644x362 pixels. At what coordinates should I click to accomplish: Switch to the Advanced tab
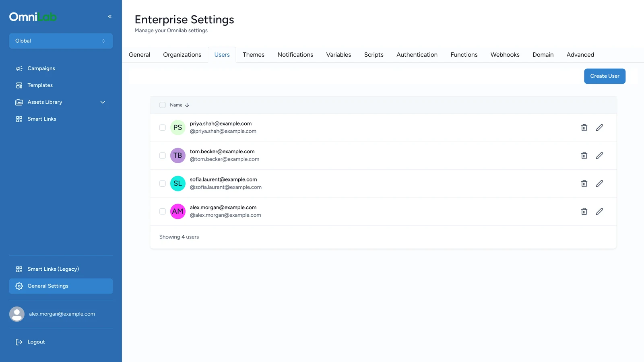tap(580, 55)
